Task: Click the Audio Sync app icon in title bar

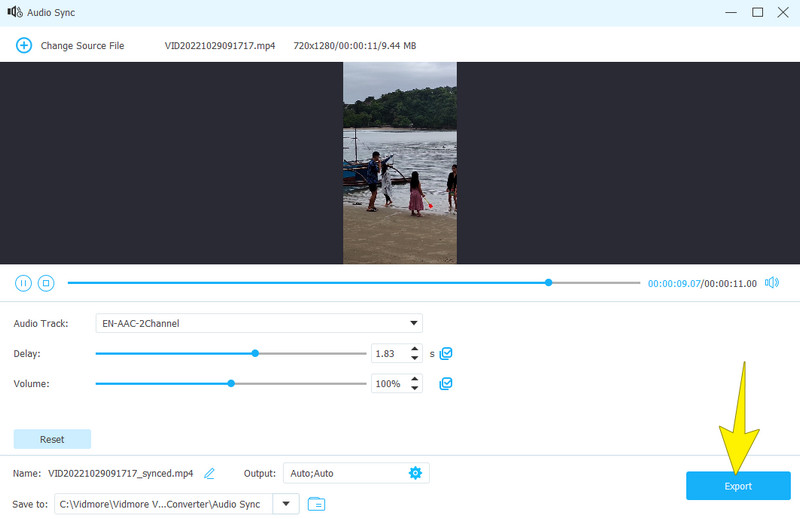Action: click(x=14, y=12)
